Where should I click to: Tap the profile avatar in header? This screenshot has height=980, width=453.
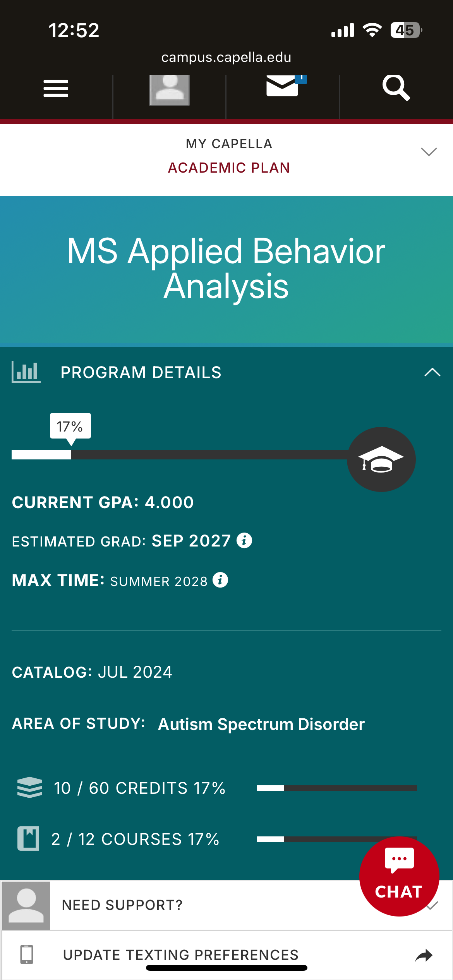click(169, 89)
